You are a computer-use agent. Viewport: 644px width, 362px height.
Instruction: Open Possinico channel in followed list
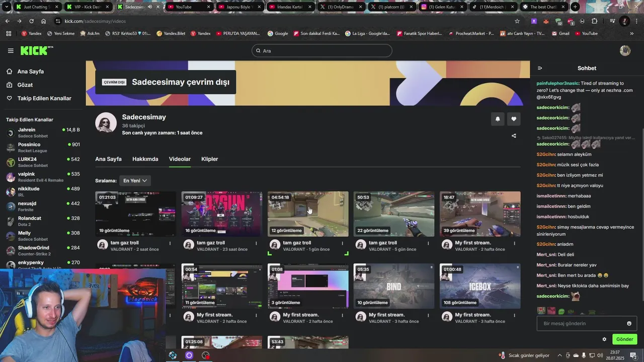point(43,147)
